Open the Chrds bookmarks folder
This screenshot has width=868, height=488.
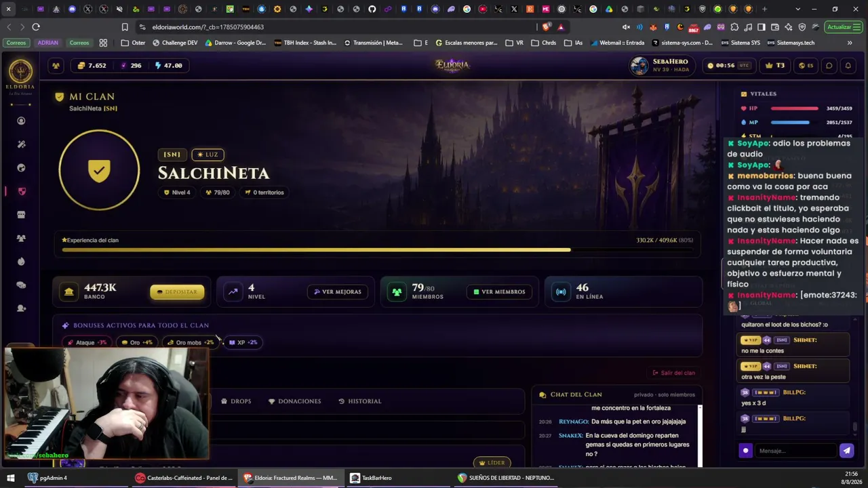(x=544, y=43)
